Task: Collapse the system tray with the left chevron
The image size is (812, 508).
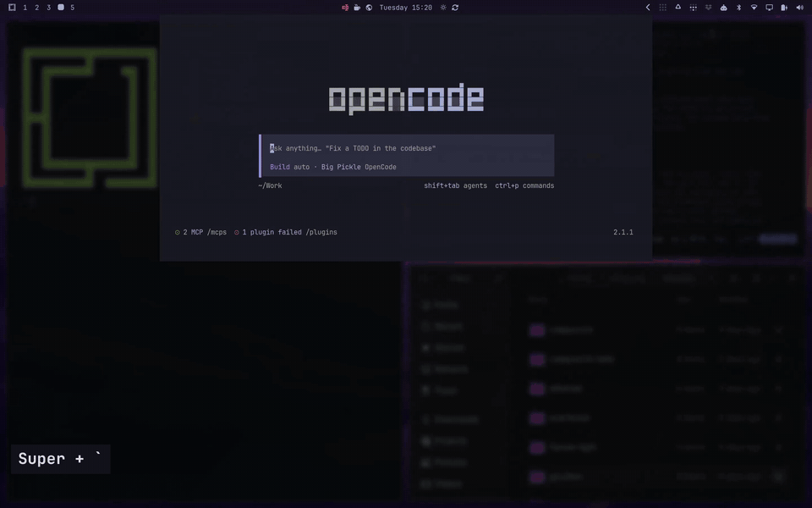Action: 647,8
